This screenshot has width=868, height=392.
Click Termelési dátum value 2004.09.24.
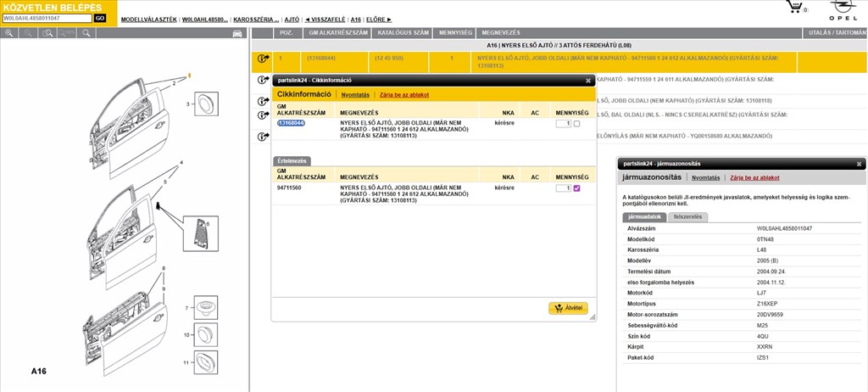coord(771,272)
